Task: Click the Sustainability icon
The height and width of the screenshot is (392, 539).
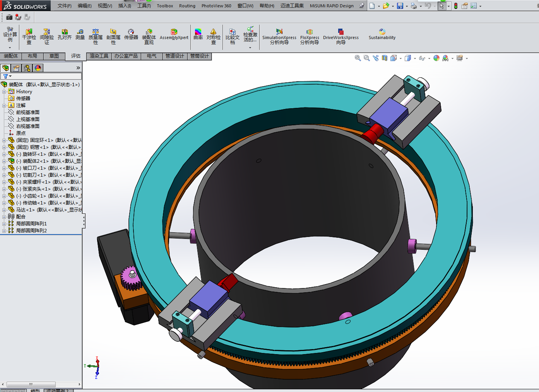Action: click(x=382, y=34)
